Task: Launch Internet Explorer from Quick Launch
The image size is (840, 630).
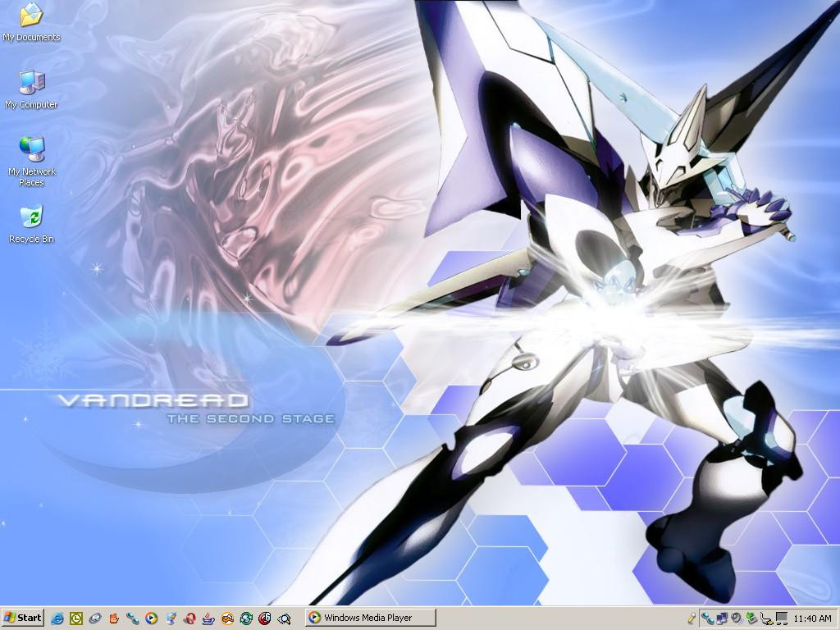Action: (57, 619)
